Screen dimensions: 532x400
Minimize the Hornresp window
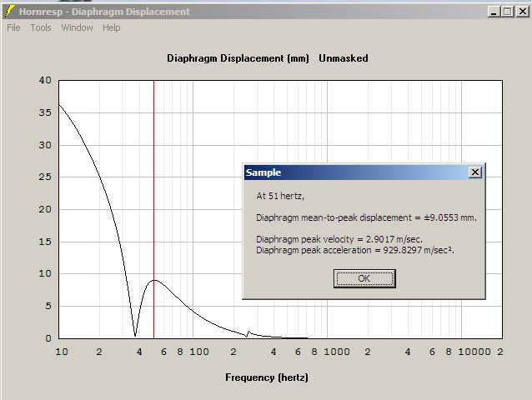pyautogui.click(x=494, y=12)
